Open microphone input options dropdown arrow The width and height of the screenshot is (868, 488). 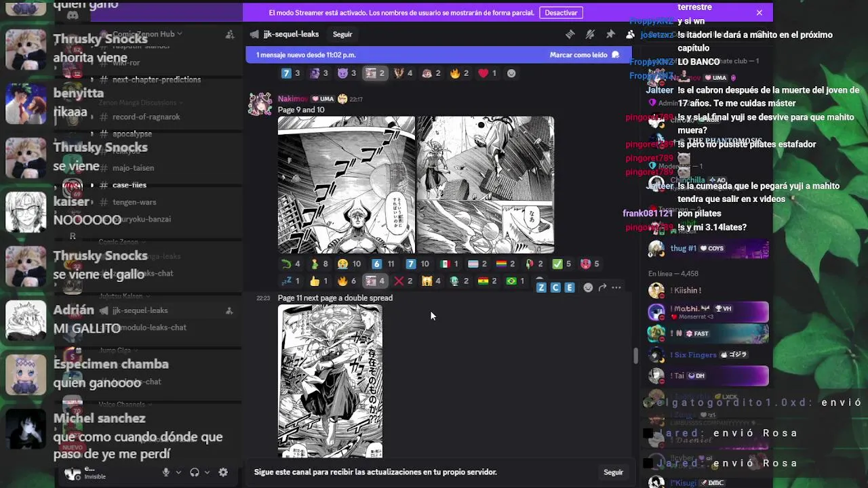click(x=178, y=472)
